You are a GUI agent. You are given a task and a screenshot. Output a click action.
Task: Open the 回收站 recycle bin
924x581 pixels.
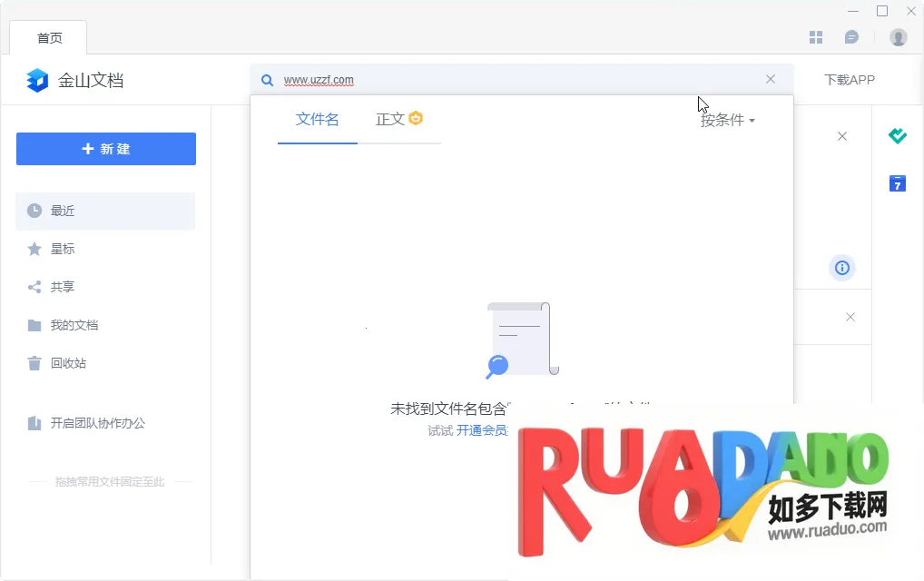[x=68, y=363]
